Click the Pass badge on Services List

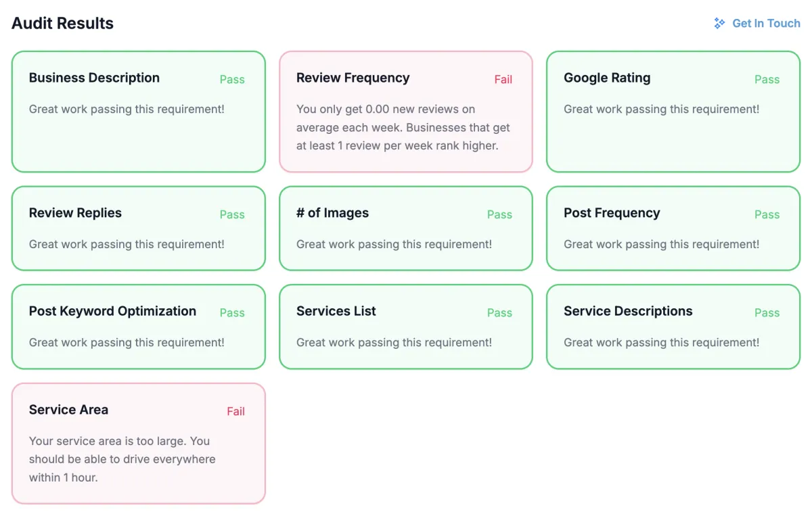pyautogui.click(x=499, y=312)
